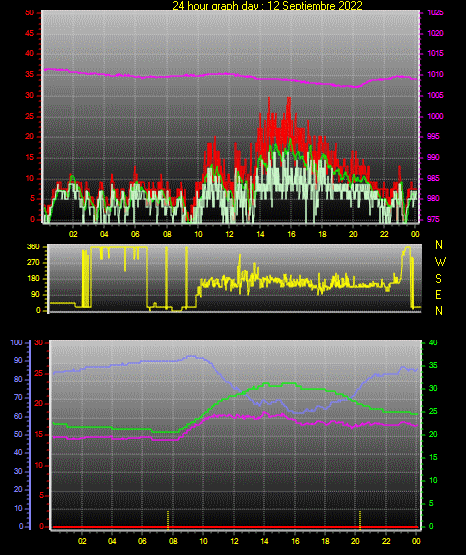Click the red 25 rain axis label
The image size is (466, 555).
(x=39, y=373)
